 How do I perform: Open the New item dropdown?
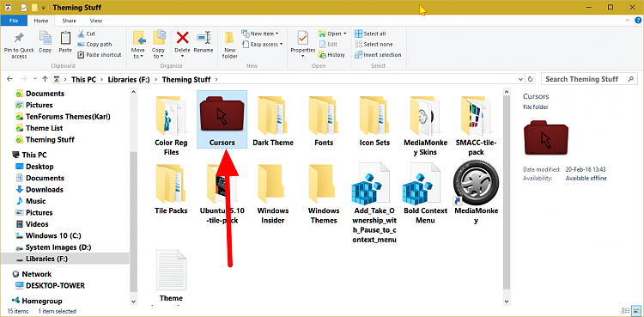(x=260, y=34)
